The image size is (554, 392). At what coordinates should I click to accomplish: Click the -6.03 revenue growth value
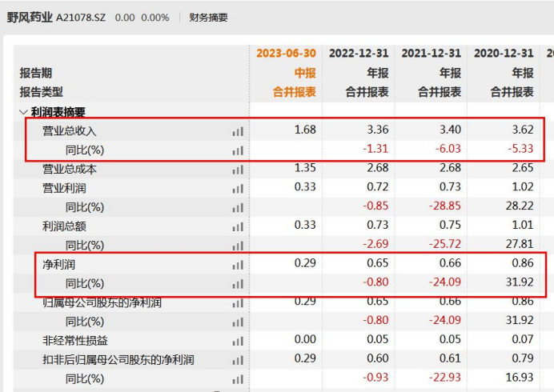448,149
